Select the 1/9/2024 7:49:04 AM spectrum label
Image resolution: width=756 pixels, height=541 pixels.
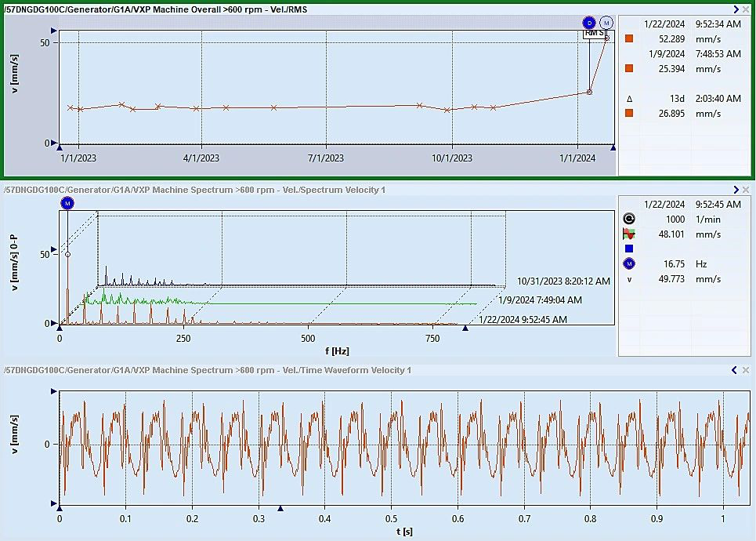coord(540,300)
